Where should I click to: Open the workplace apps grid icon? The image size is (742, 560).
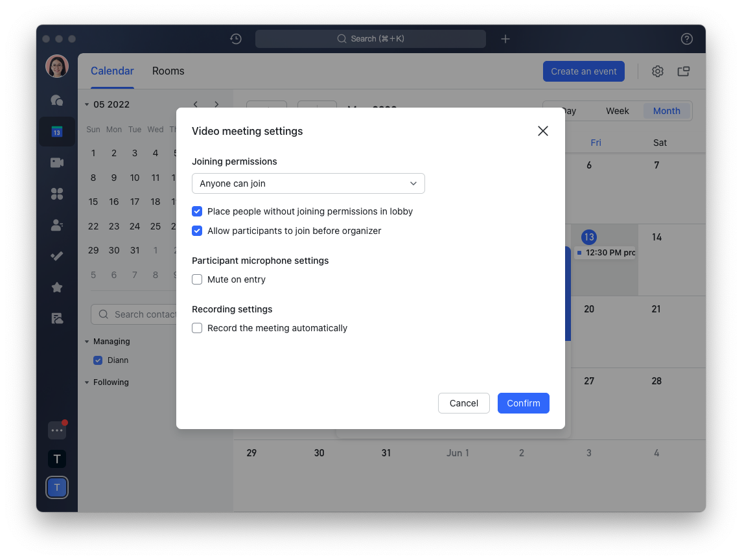(57, 194)
